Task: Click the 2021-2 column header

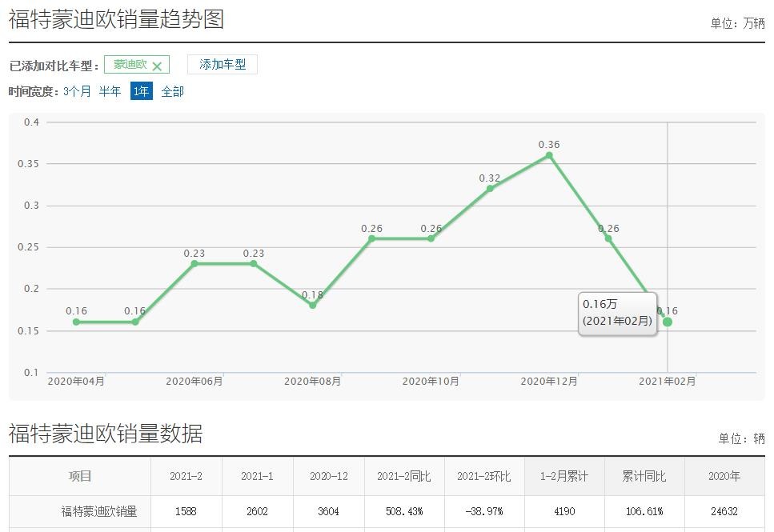Action: 186,476
